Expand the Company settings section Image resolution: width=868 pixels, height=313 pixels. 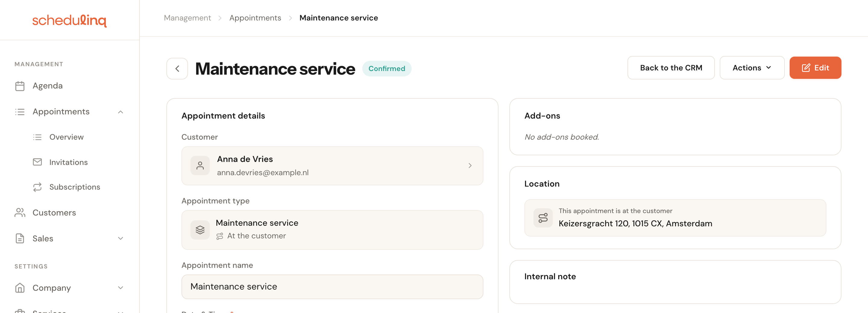pos(121,288)
